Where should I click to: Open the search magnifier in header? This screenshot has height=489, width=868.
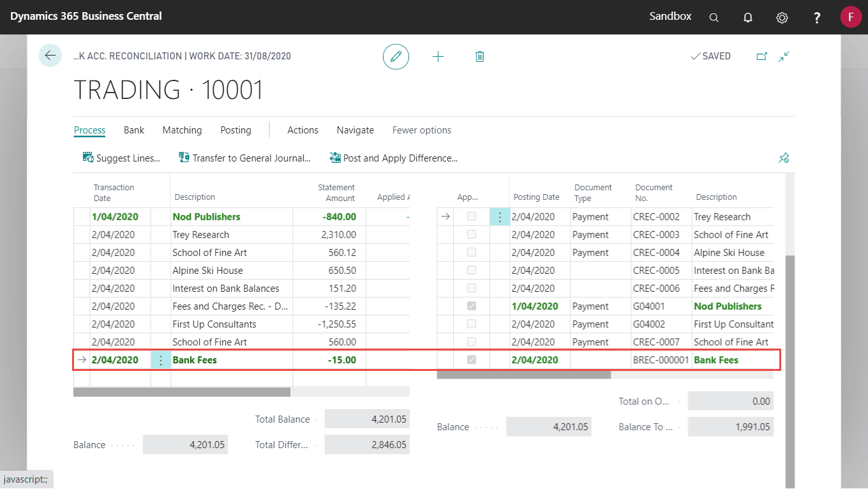[714, 17]
